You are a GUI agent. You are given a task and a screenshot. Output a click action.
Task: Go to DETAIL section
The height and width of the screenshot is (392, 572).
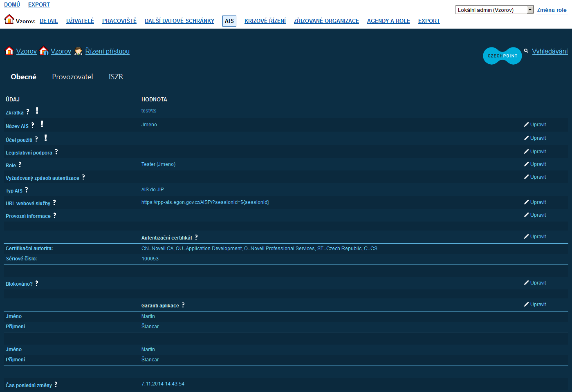pyautogui.click(x=49, y=21)
